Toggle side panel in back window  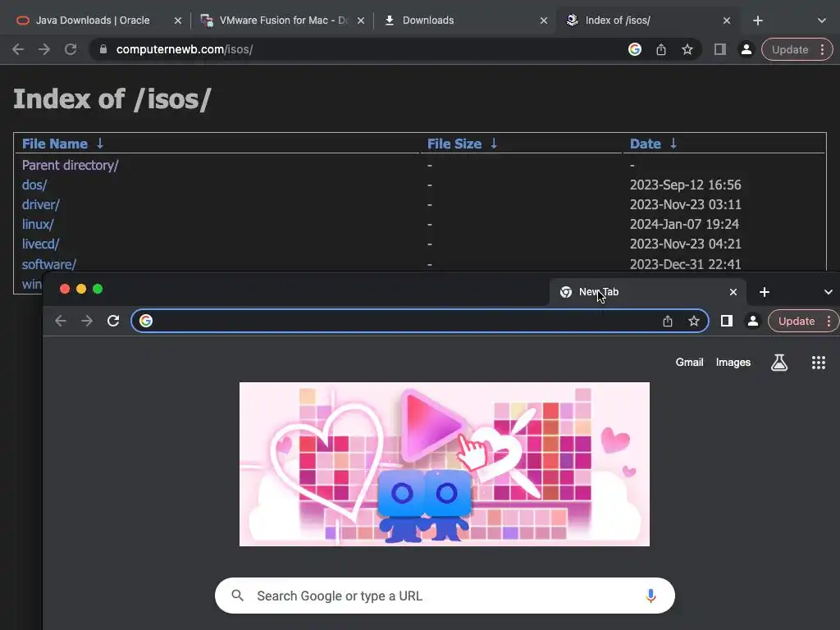point(720,49)
